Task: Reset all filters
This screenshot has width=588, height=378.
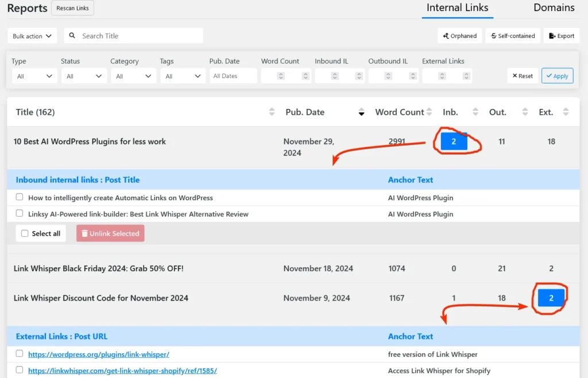Action: click(x=523, y=76)
